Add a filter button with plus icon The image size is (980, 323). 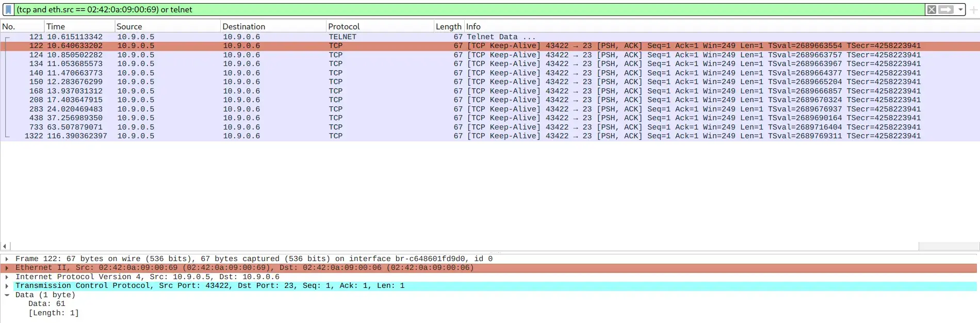click(x=973, y=9)
